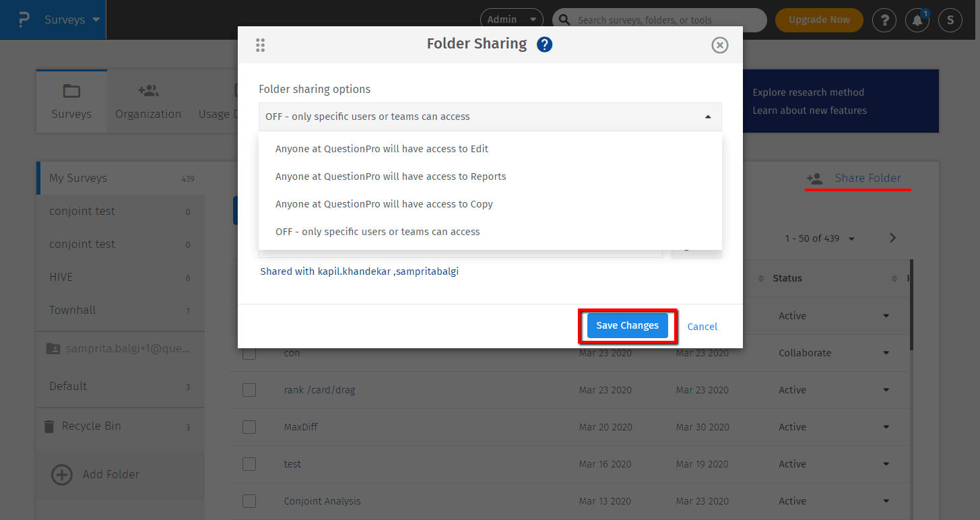Open the Admin menu
Image resolution: width=980 pixels, height=520 pixels.
point(511,19)
